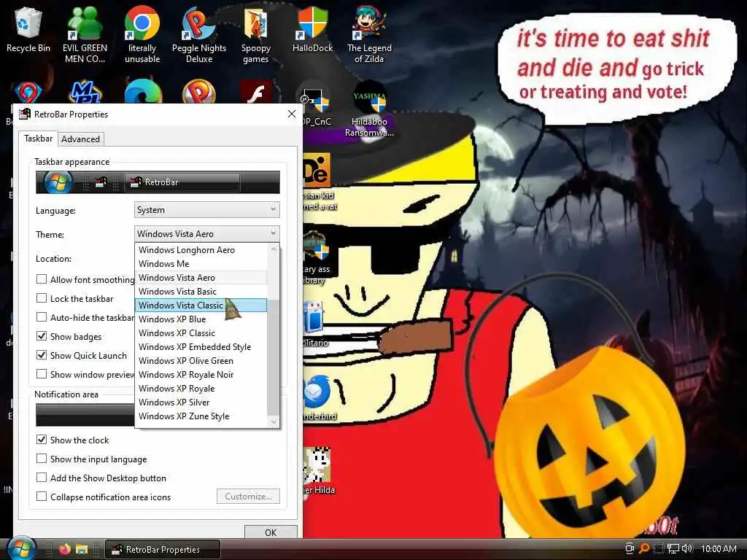Select Windows Me theme
The height and width of the screenshot is (560, 747).
click(x=201, y=264)
